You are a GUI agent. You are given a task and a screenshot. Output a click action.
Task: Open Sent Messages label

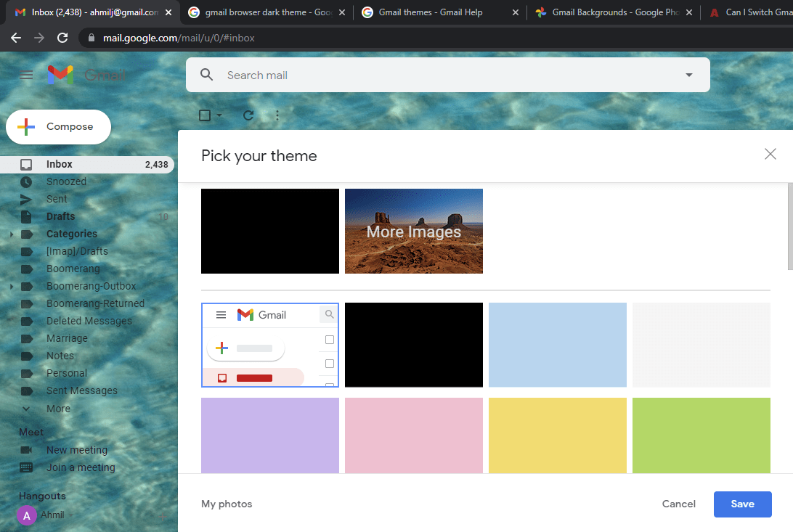pyautogui.click(x=82, y=391)
